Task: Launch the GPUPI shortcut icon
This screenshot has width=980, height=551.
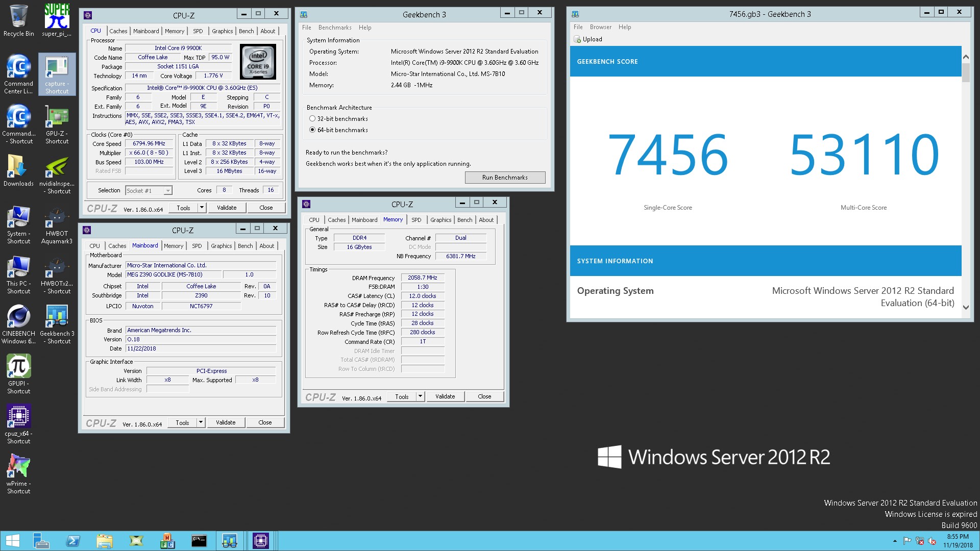Action: click(19, 374)
